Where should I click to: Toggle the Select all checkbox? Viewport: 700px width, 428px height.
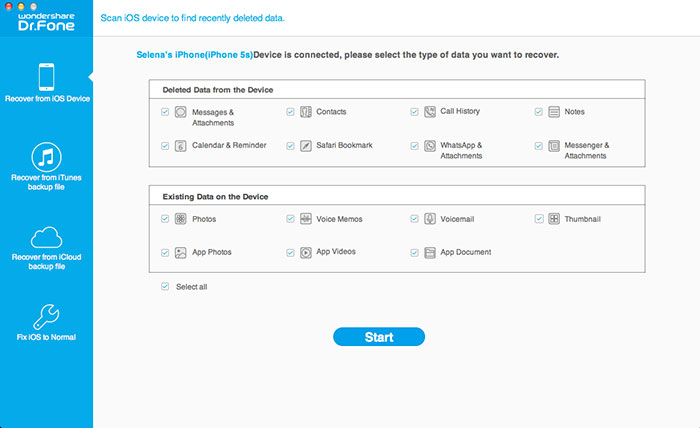pos(165,286)
